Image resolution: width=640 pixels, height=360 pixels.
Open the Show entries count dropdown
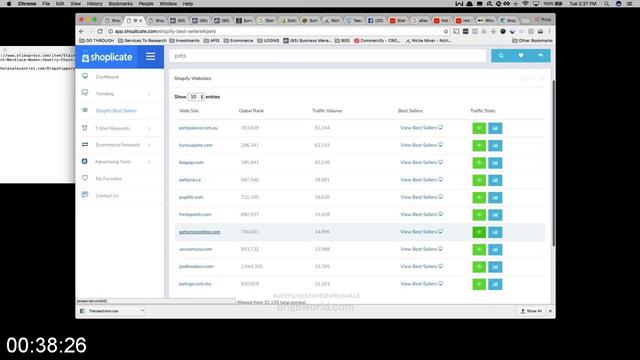[x=196, y=97]
